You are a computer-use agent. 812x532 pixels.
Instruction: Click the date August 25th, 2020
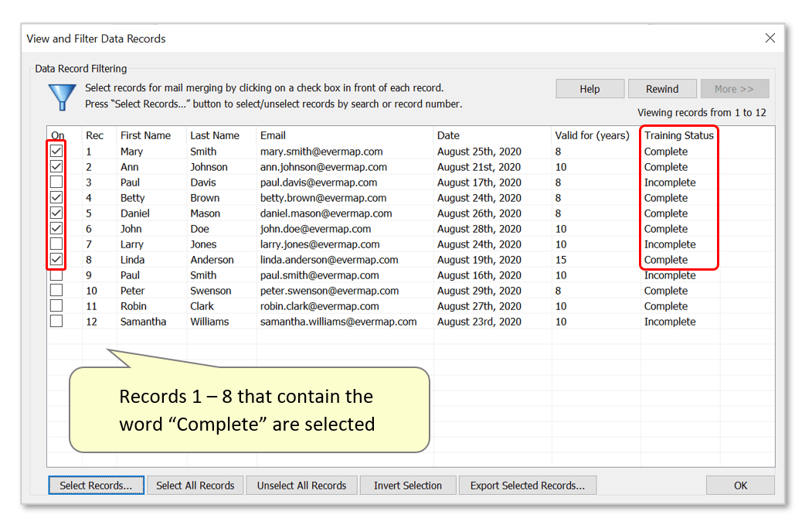[479, 152]
